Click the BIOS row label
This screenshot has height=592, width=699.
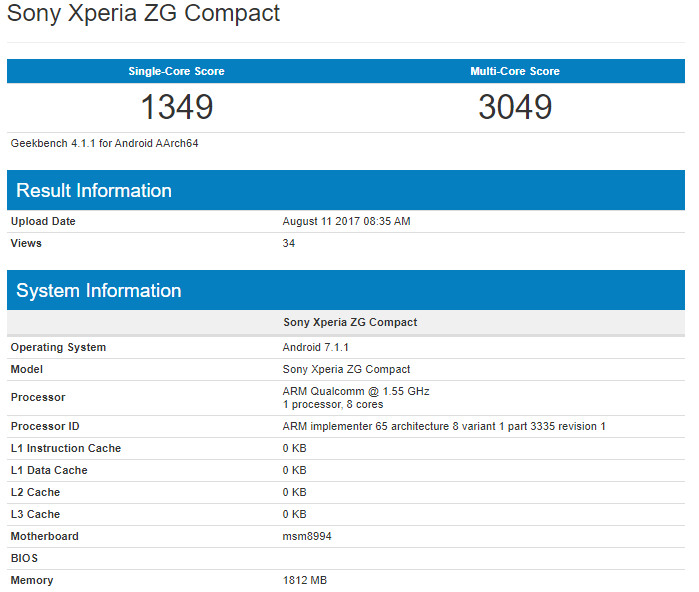tap(24, 558)
